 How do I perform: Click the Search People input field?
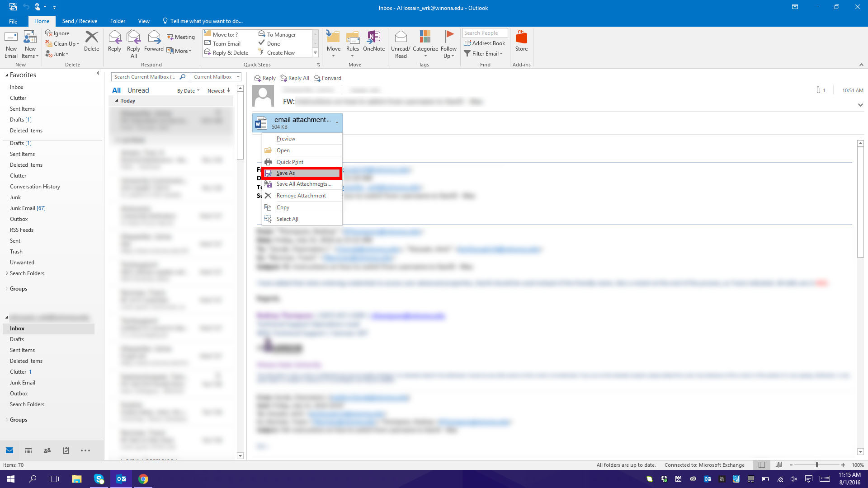485,33
